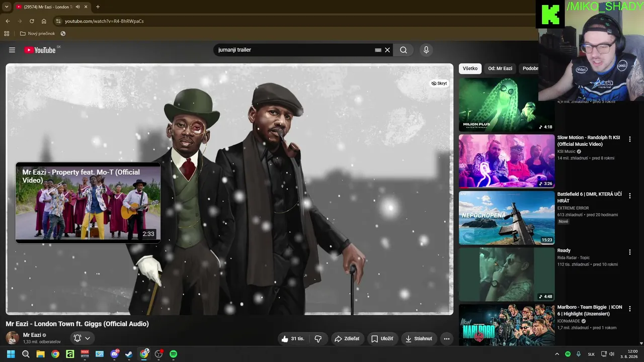Screen dimensions: 644x362
Task: Start voice search with microphone
Action: (x=426, y=50)
